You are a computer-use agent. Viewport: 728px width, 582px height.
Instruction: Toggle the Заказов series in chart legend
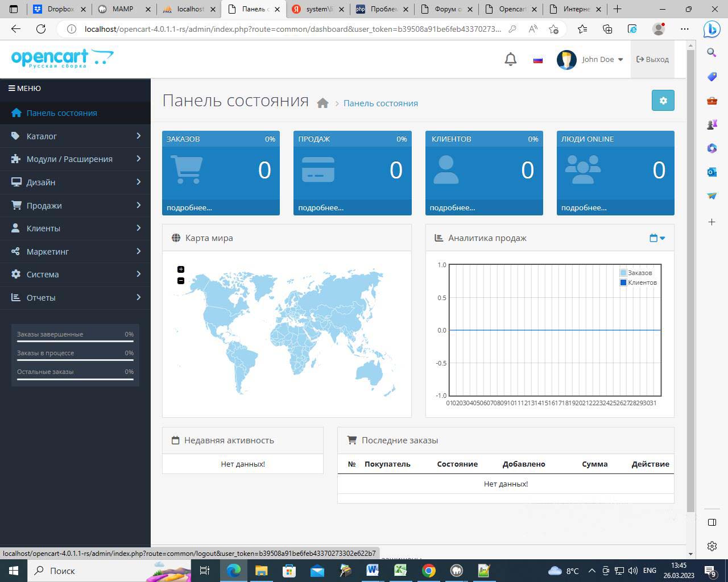[639, 273]
